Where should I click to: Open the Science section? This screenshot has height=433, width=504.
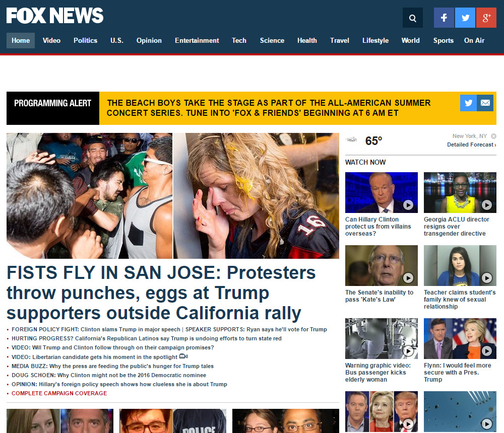click(272, 40)
